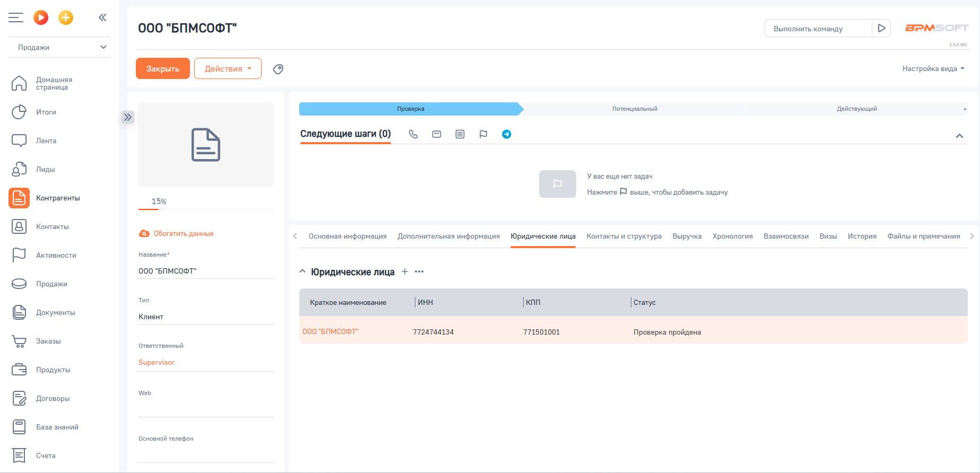
Task: Open the Продажи workspace dropdown
Action: click(x=59, y=47)
